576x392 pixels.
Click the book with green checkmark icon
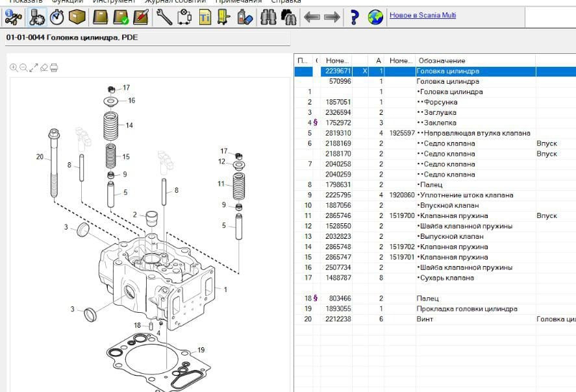(121, 17)
